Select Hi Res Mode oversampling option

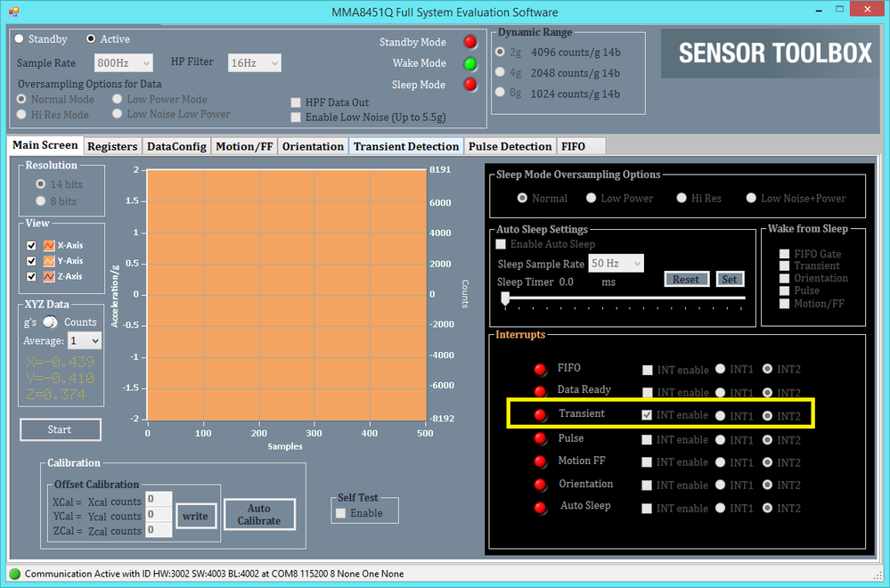(x=21, y=115)
